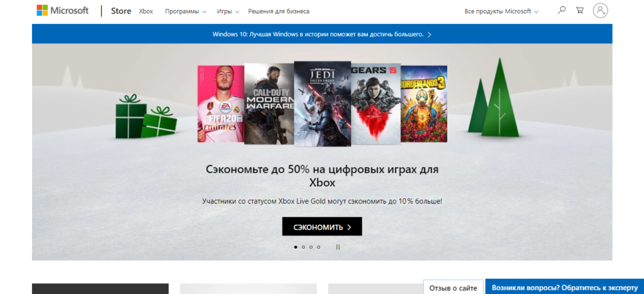Click the Gears 5 game cover
This screenshot has height=294, width=644.
[375, 104]
